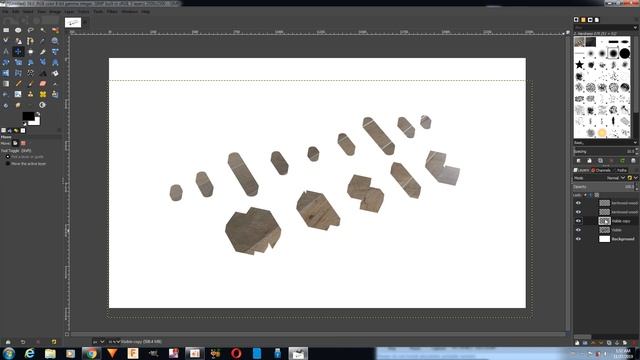640x360 pixels.
Task: Toggle Quick Mask at canvas corner
Action: [67, 334]
